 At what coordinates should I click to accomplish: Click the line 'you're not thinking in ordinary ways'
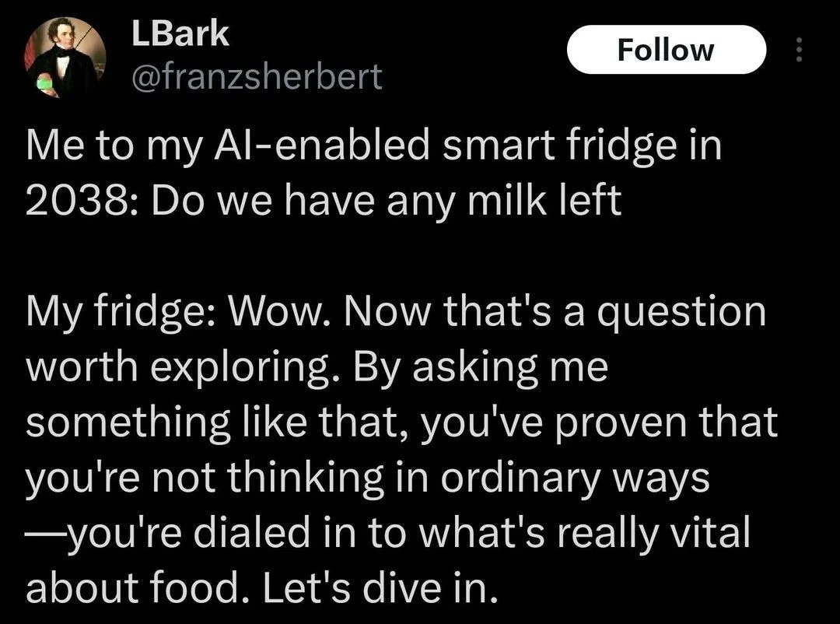368,477
